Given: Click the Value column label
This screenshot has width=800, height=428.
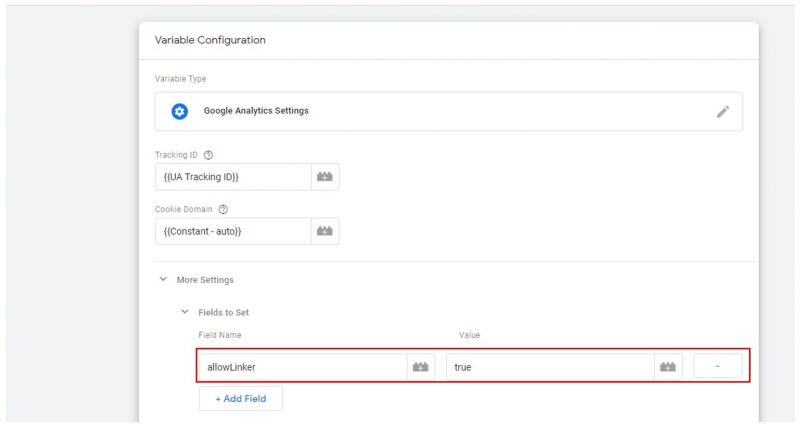Looking at the screenshot, I should (x=469, y=335).
